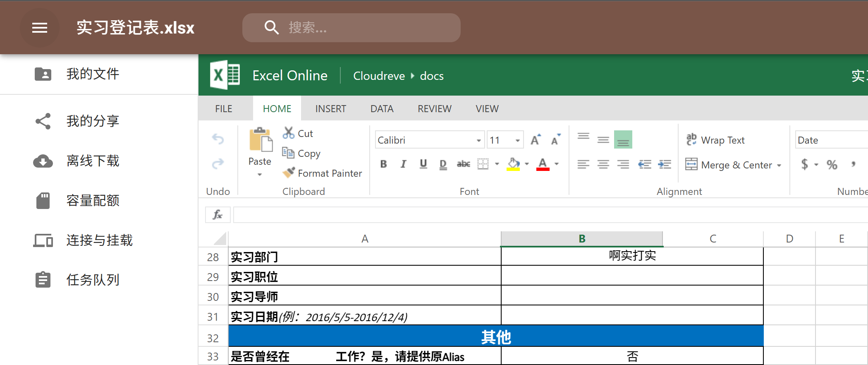This screenshot has width=868, height=365.
Task: Select column B header
Action: (582, 239)
